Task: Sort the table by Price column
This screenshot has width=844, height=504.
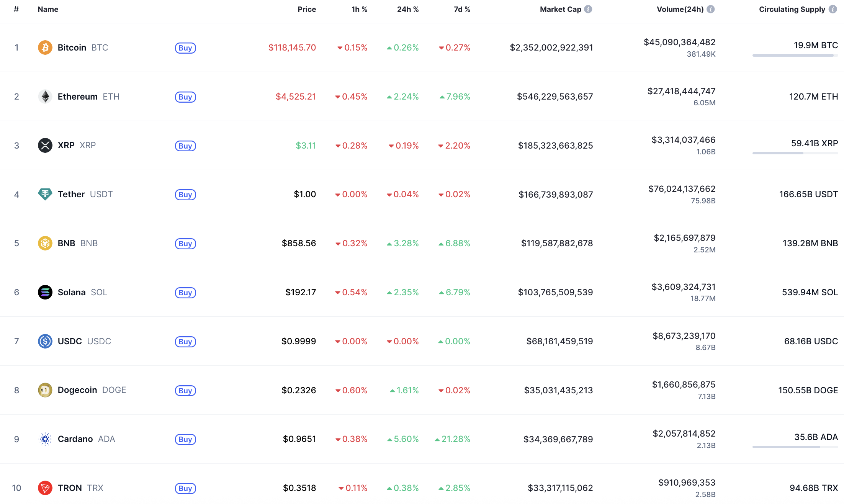Action: tap(306, 9)
